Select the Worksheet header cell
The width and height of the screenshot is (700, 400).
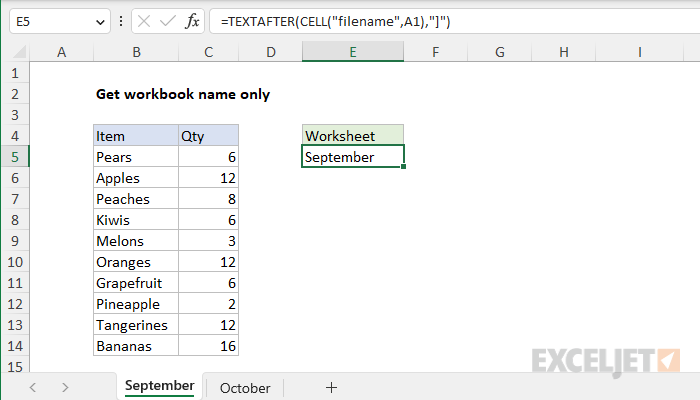coord(352,136)
